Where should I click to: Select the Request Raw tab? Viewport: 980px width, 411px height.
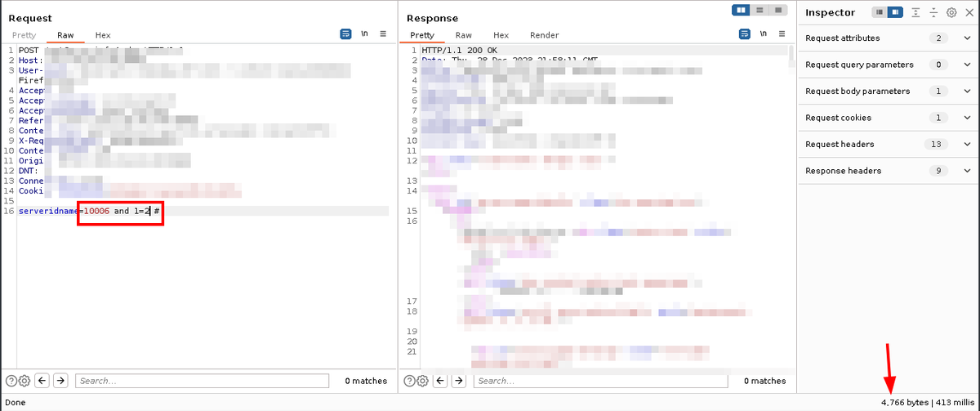[65, 35]
